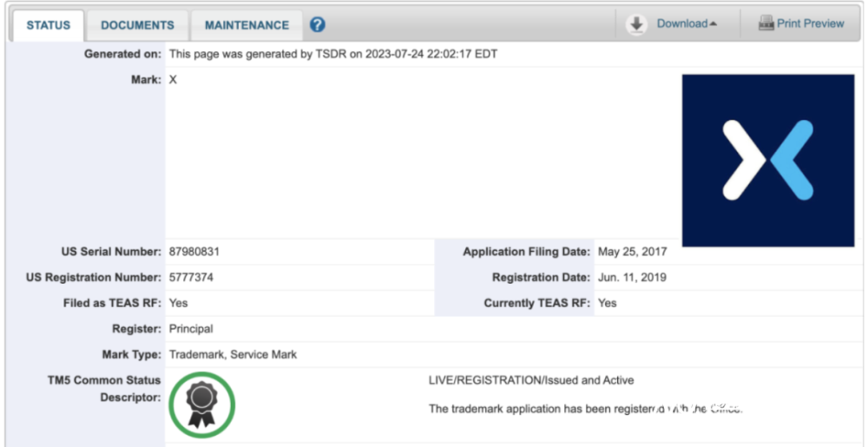Click the trademark application registered description text

[x=586, y=410]
